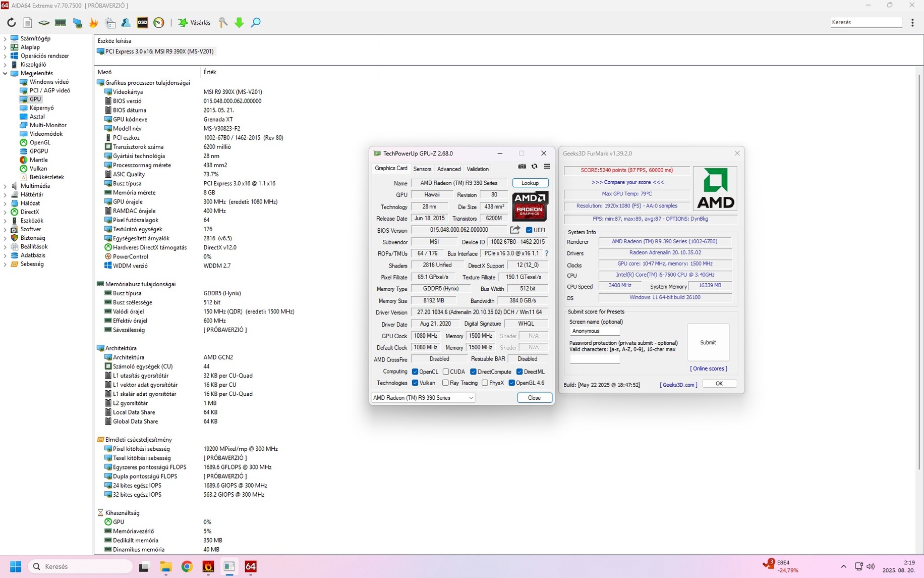
Task: Open File Explorer from the taskbar
Action: [x=166, y=566]
